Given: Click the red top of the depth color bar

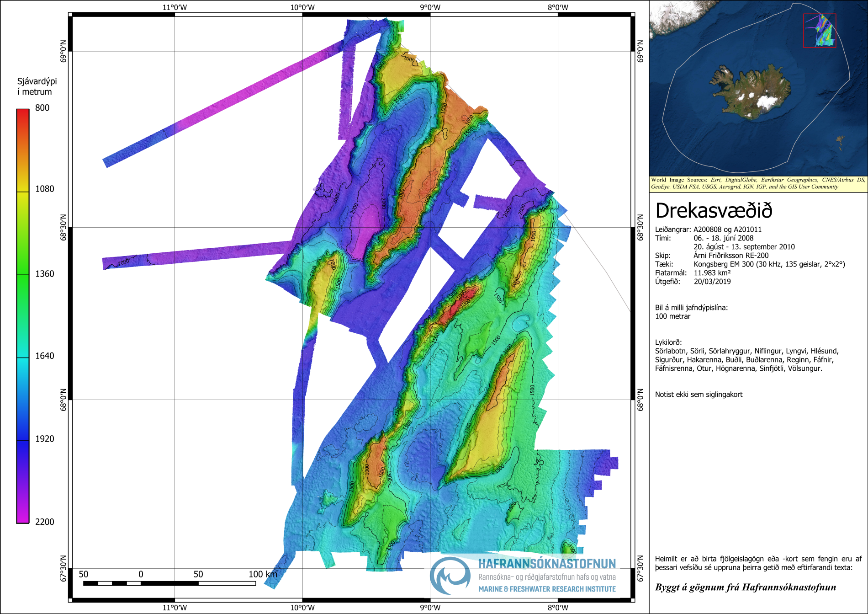Looking at the screenshot, I should coord(23,114).
